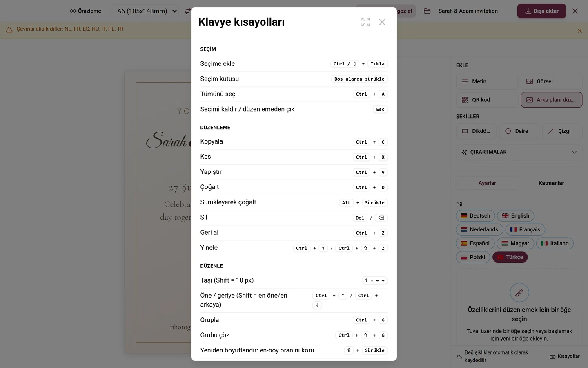Image resolution: width=588 pixels, height=368 pixels.
Task: Select English language
Action: (x=515, y=216)
